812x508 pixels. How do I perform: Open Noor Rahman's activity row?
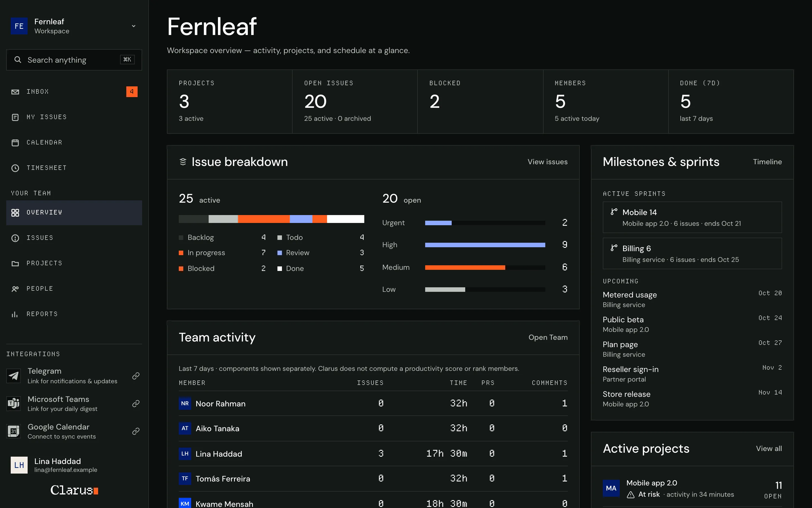point(373,404)
